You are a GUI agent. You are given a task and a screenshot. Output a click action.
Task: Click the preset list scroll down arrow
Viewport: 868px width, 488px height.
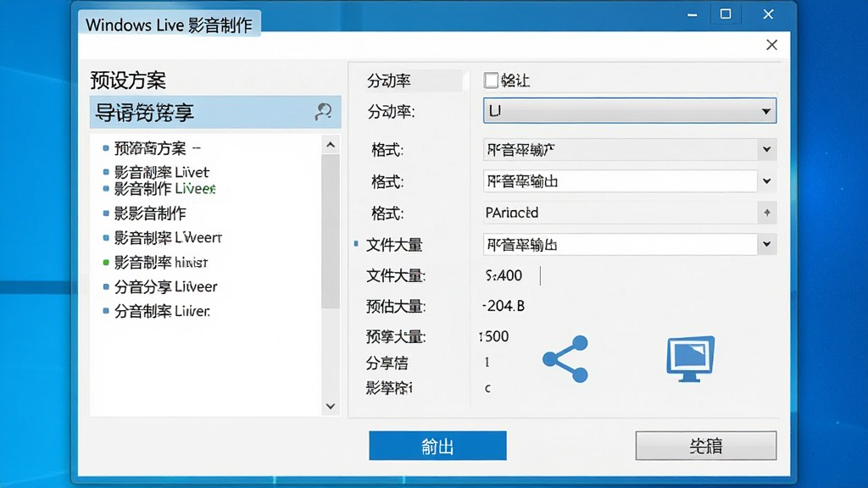(x=331, y=406)
